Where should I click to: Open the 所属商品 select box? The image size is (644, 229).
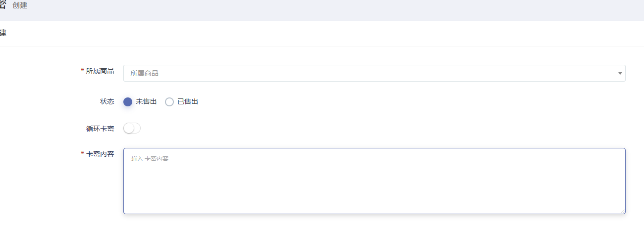374,73
